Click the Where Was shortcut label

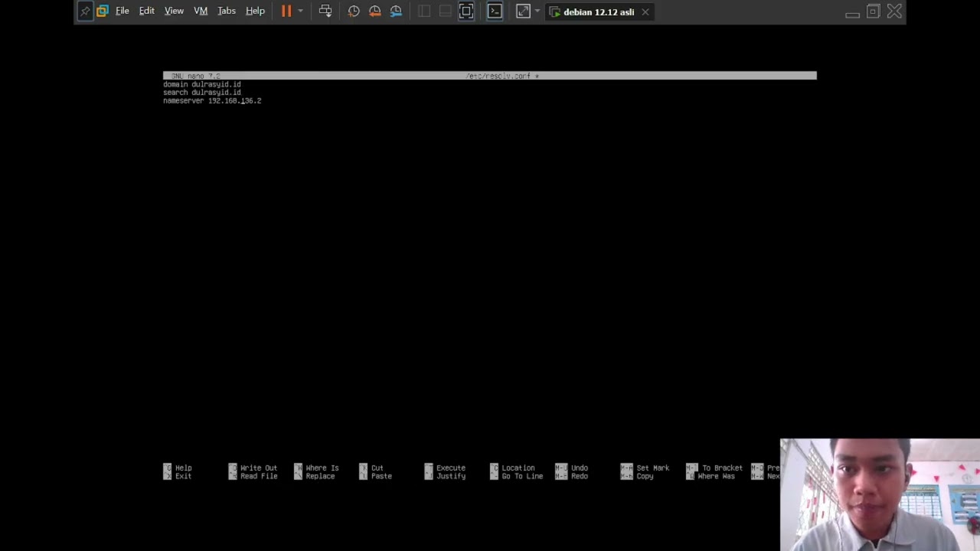pyautogui.click(x=717, y=476)
